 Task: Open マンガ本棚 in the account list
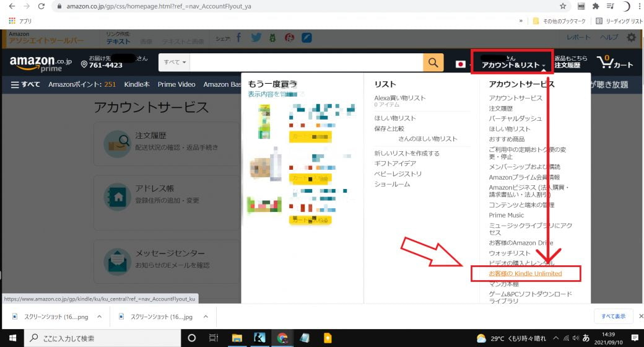503,284
